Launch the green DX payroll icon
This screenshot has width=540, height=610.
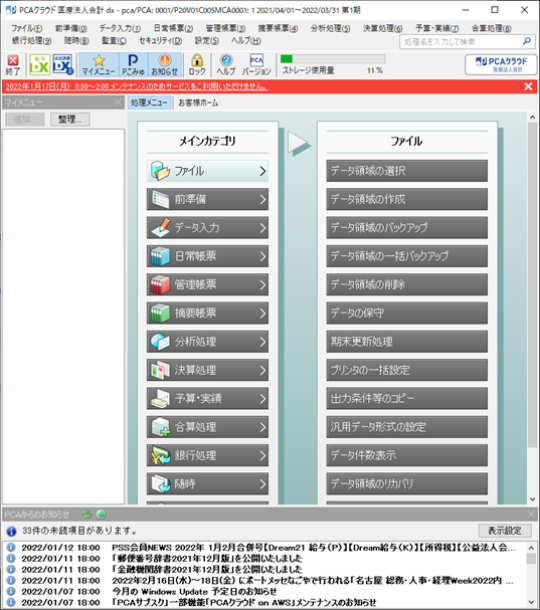click(x=40, y=65)
